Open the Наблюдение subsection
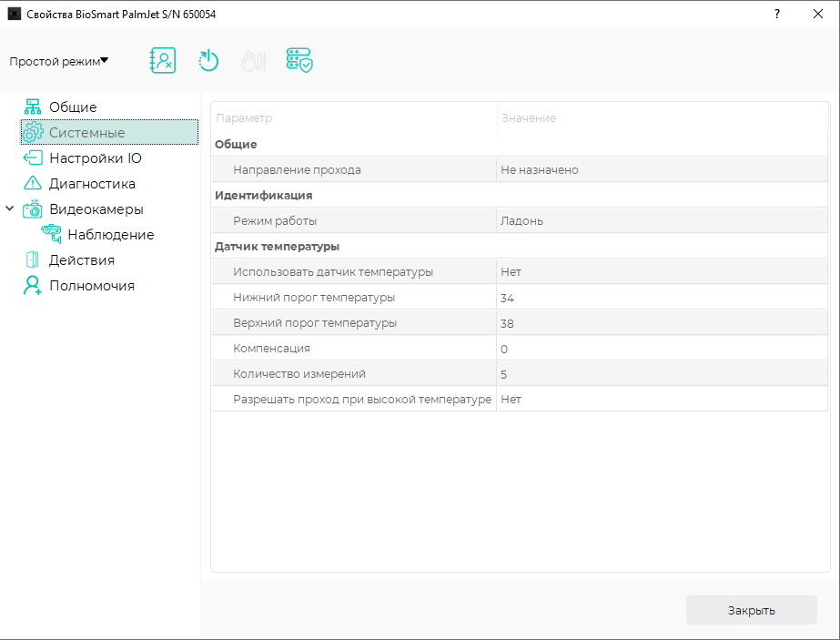This screenshot has width=840, height=640. point(111,235)
